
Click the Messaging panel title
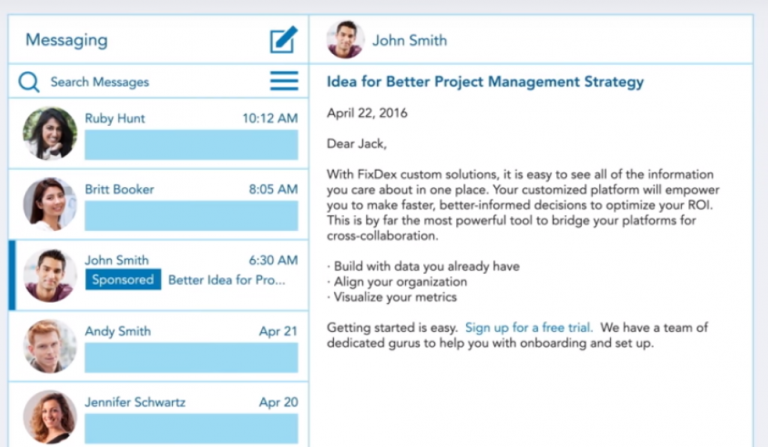click(67, 40)
